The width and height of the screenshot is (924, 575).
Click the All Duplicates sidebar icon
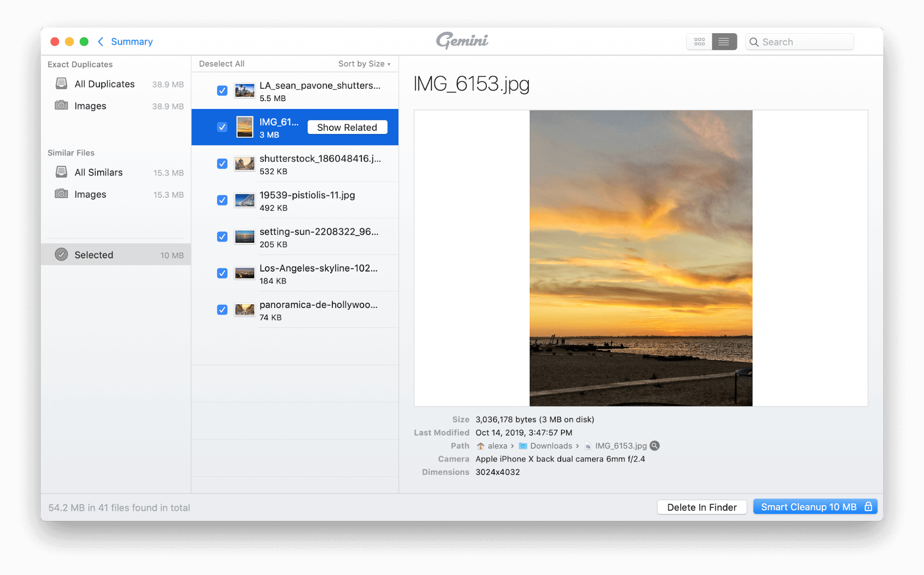(61, 84)
